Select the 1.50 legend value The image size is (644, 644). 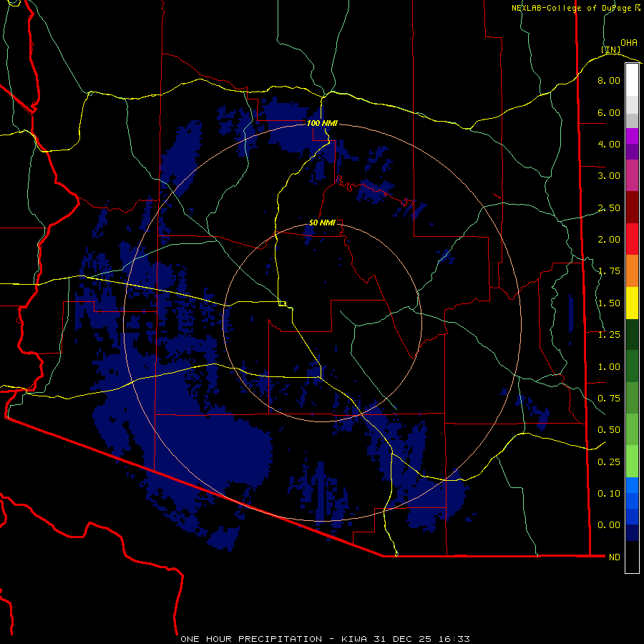609,303
